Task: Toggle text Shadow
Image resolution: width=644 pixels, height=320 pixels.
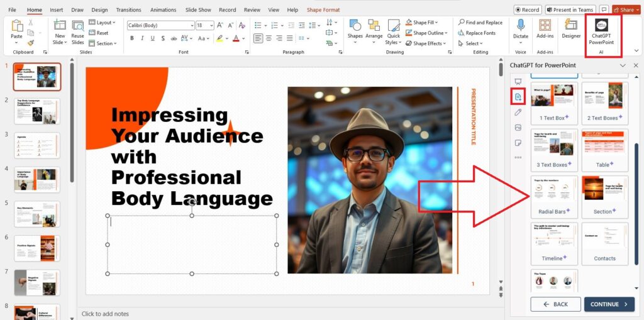Action: [163, 38]
